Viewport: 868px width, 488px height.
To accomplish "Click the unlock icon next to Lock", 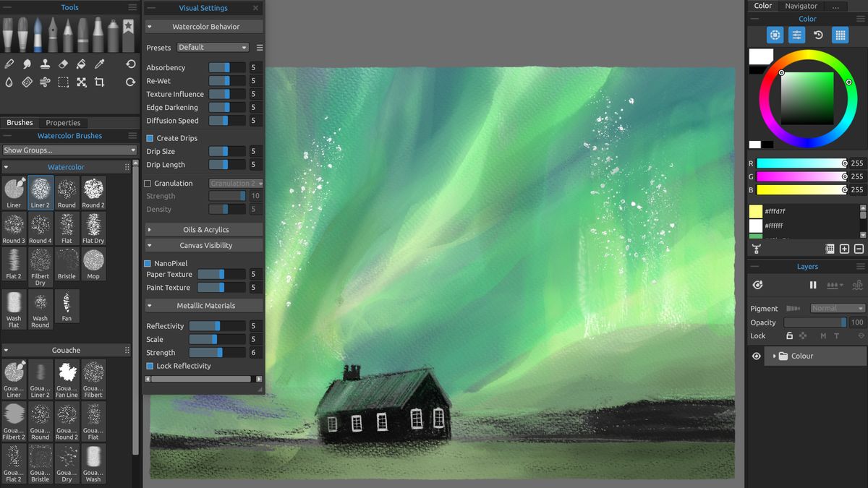I will 789,335.
